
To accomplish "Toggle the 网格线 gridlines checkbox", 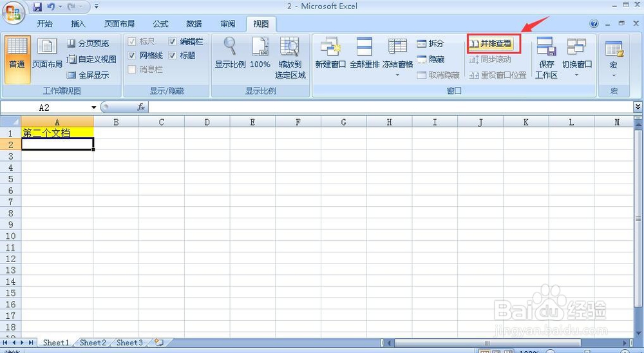I will tap(132, 55).
